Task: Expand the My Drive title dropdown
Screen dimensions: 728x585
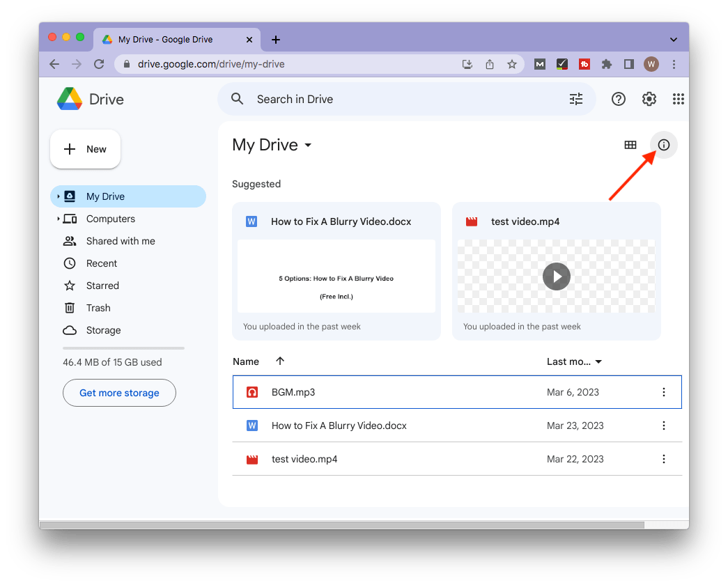Action: [308, 146]
